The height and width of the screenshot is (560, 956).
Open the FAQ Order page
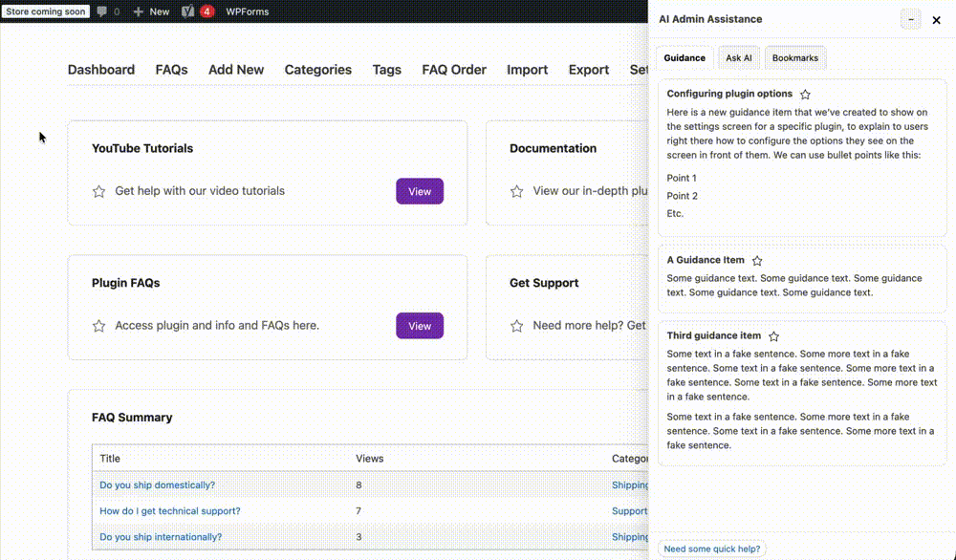pos(454,70)
